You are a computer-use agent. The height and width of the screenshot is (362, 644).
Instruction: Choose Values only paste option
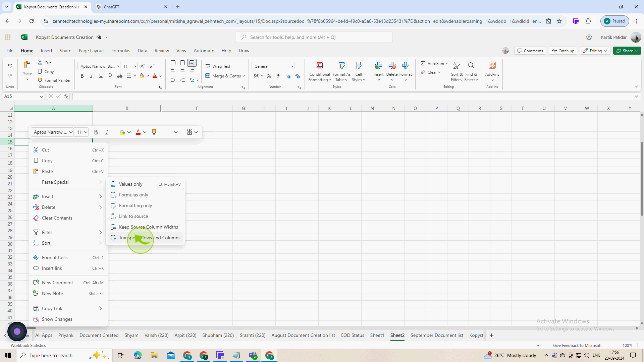pyautogui.click(x=146, y=184)
